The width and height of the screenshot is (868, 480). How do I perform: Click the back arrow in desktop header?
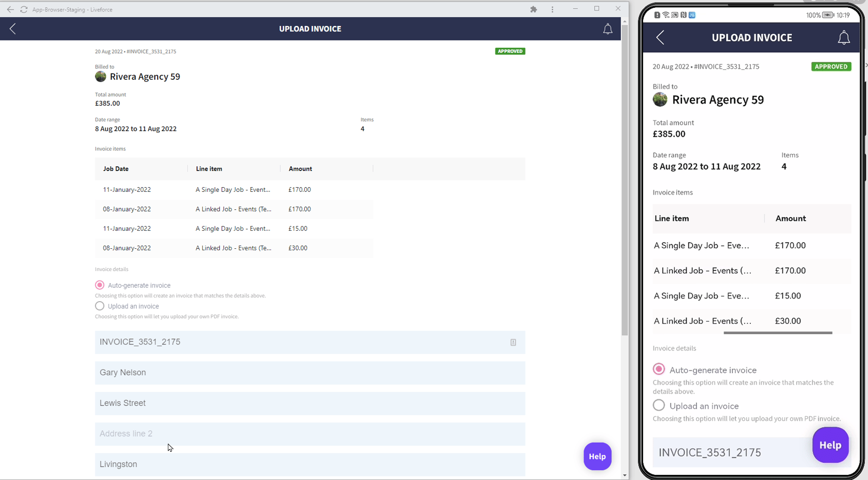13,29
